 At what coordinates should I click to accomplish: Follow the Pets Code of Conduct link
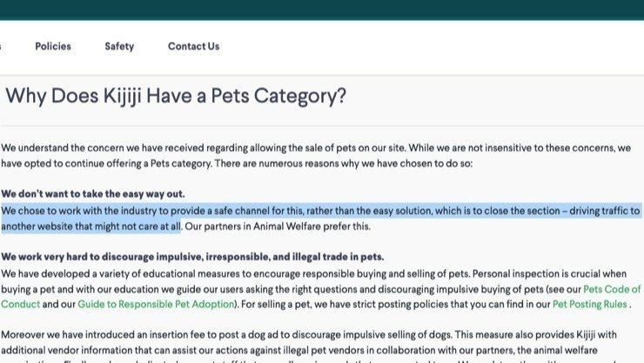point(612,289)
